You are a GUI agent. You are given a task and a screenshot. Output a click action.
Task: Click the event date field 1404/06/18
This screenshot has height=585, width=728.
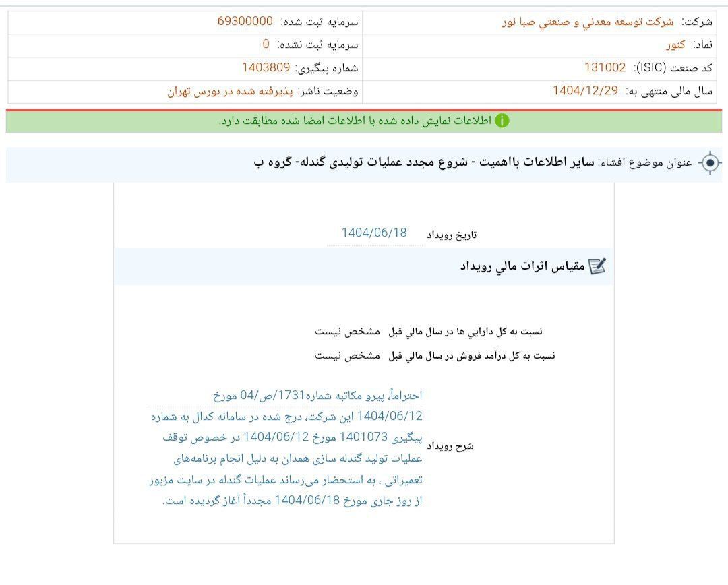374,233
